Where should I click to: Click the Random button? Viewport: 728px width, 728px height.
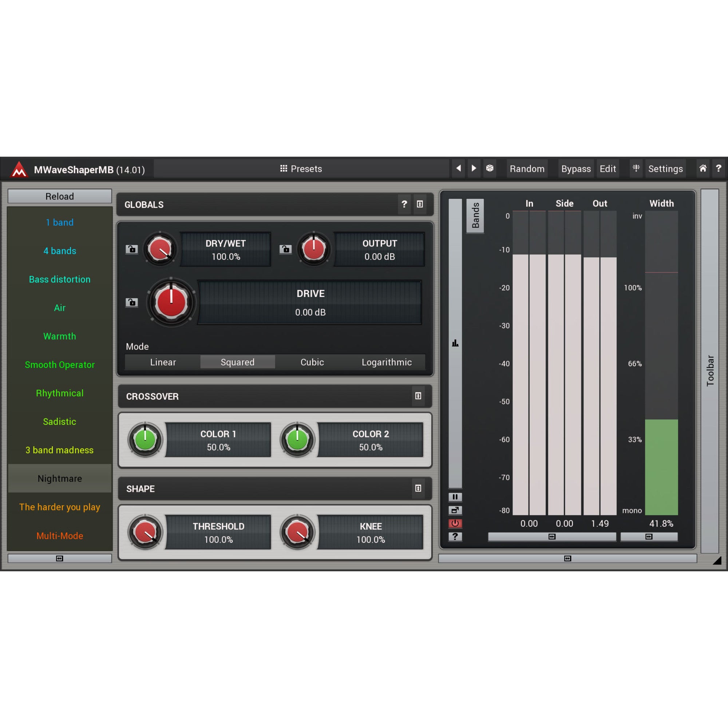[527, 169]
